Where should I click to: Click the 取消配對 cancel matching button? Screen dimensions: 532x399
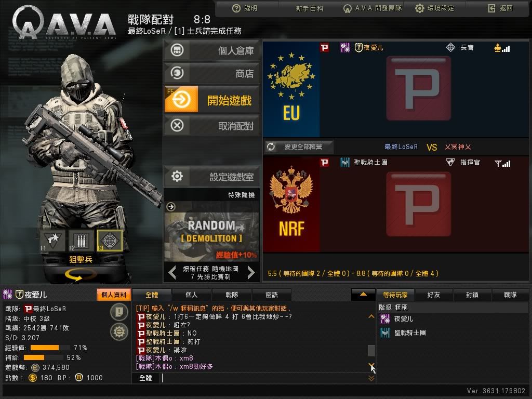[x=212, y=126]
